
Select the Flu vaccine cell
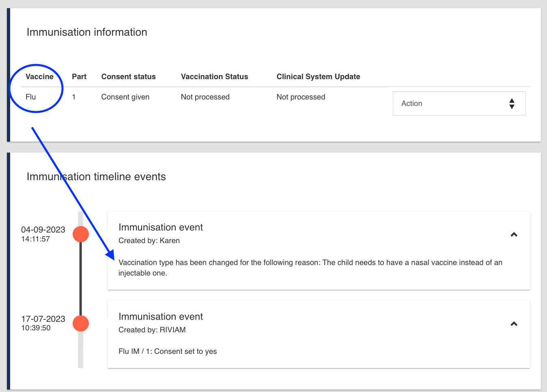tap(31, 97)
